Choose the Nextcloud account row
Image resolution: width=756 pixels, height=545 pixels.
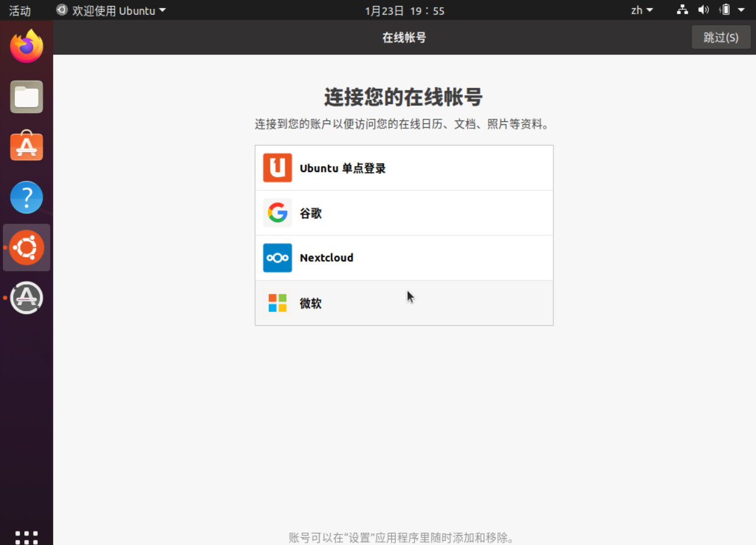click(x=404, y=258)
